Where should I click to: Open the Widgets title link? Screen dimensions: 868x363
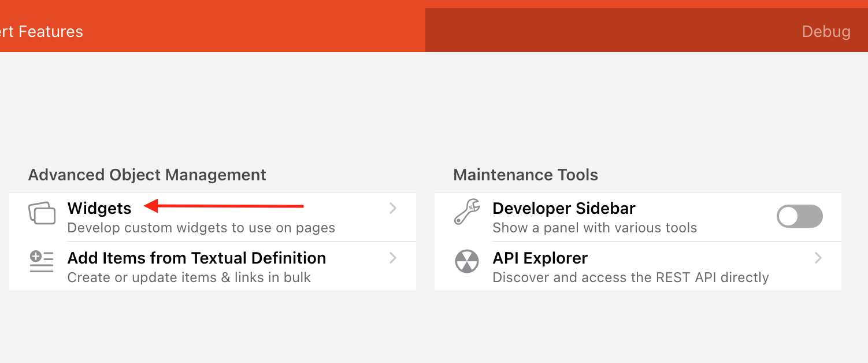tap(99, 208)
